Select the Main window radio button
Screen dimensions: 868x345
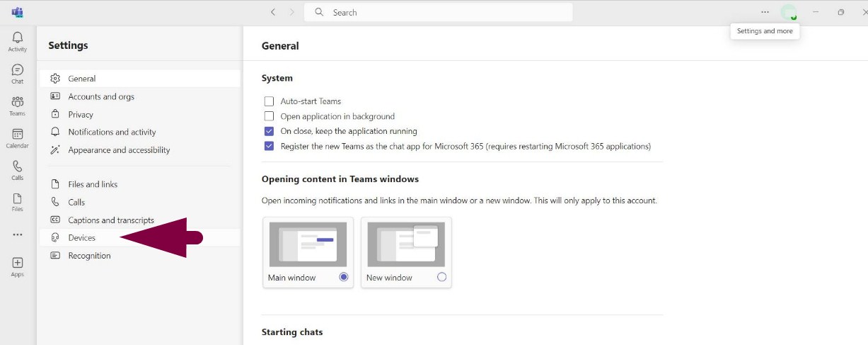(x=344, y=277)
